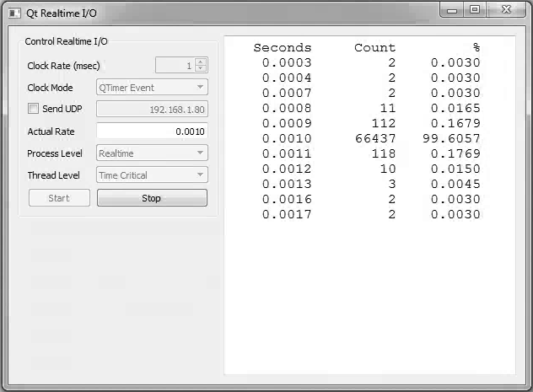Click the 0.0010 seconds entry in table
Viewport: 533px width, 392px height.
[287, 138]
